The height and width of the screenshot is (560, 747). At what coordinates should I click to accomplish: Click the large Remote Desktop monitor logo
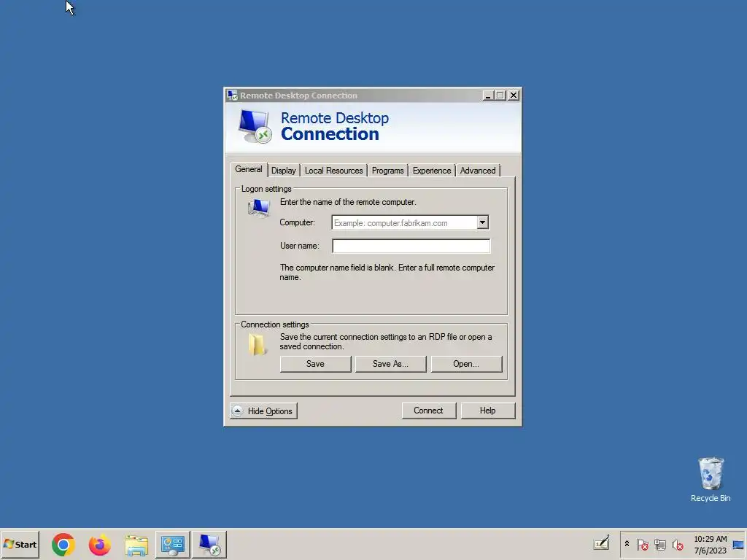pyautogui.click(x=255, y=127)
